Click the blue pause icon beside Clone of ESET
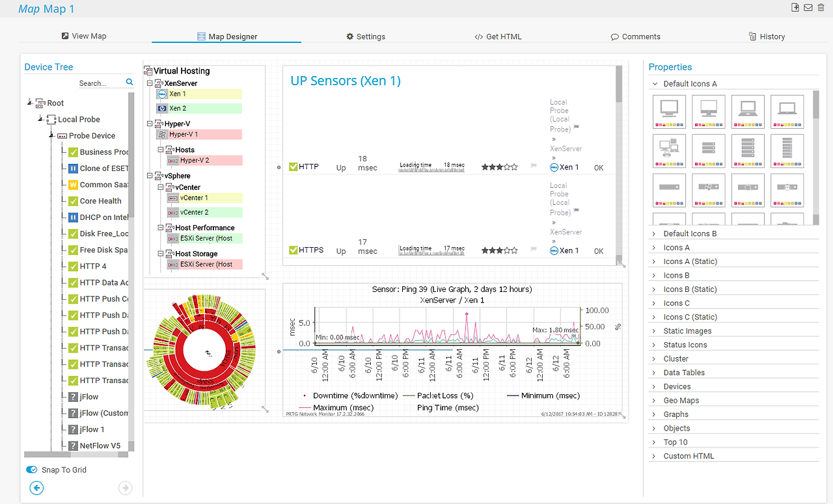833x504 pixels. click(73, 168)
